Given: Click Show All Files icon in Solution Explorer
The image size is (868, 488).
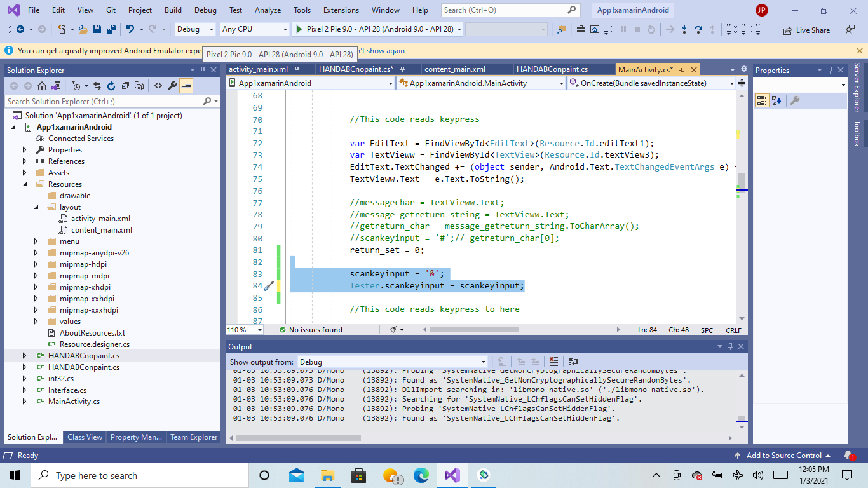Looking at the screenshot, I should click(139, 86).
